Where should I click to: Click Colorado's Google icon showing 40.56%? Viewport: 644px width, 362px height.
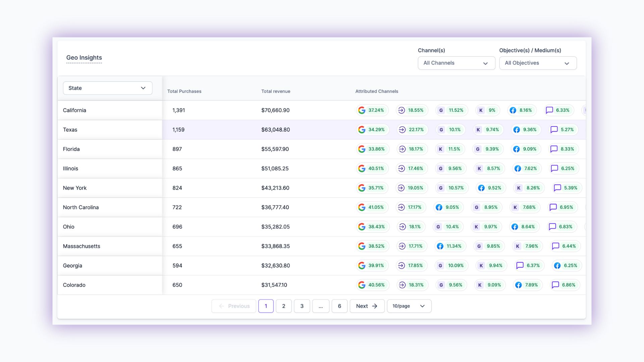tap(362, 285)
